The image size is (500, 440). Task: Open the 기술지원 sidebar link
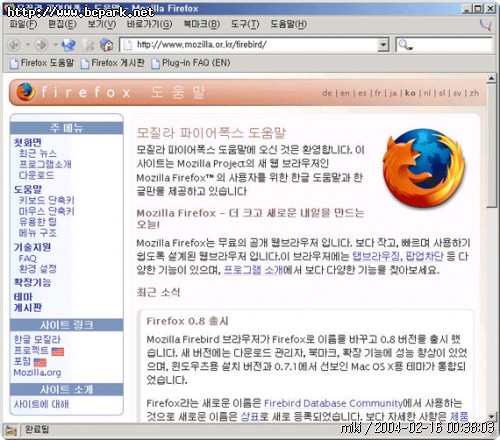(32, 247)
